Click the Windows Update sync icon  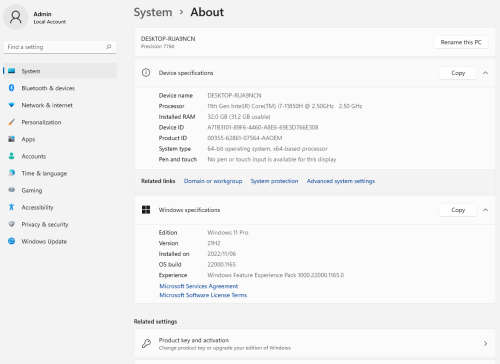[x=12, y=241]
